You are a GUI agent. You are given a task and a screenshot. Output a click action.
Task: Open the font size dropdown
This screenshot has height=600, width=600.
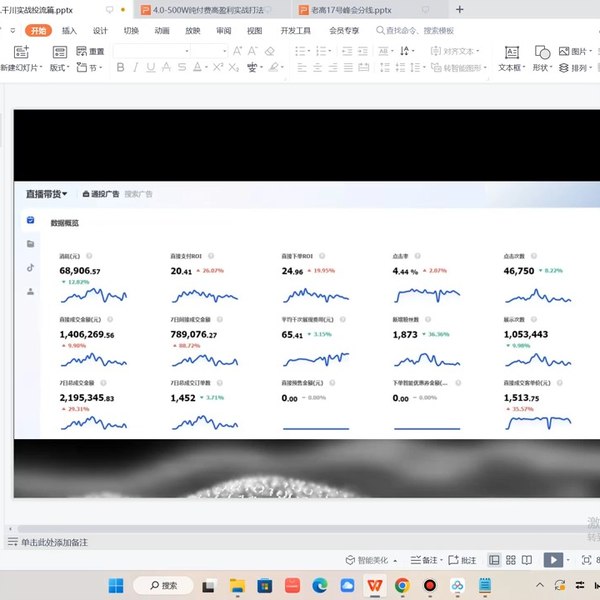224,51
